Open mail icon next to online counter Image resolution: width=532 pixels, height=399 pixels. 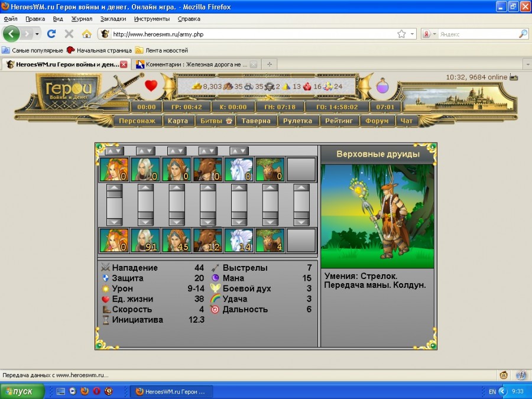tap(514, 77)
